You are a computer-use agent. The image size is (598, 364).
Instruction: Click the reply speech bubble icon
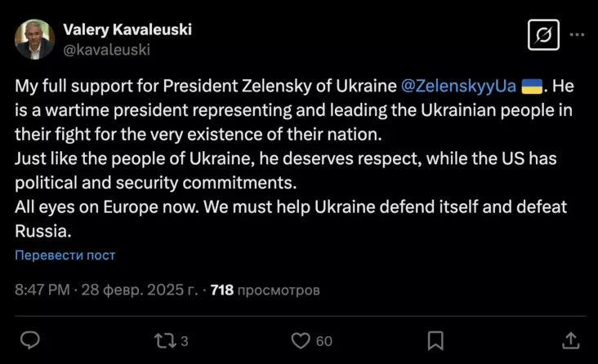coord(30,339)
